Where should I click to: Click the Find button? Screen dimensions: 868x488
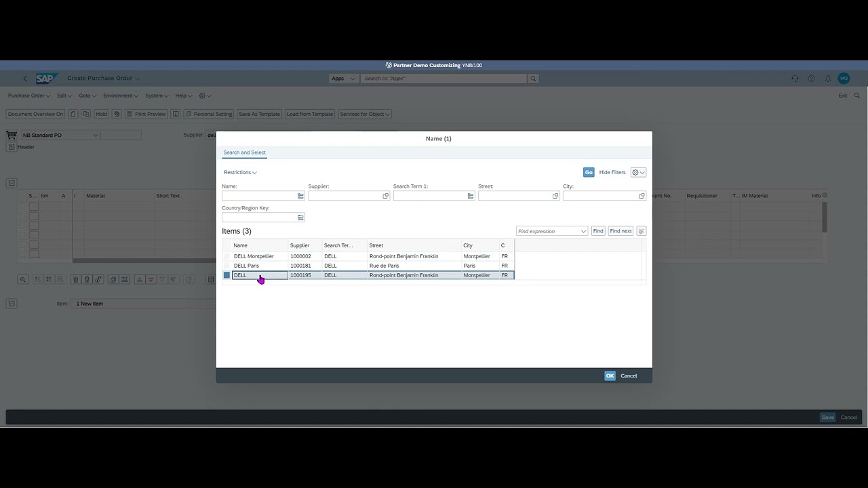tap(598, 231)
